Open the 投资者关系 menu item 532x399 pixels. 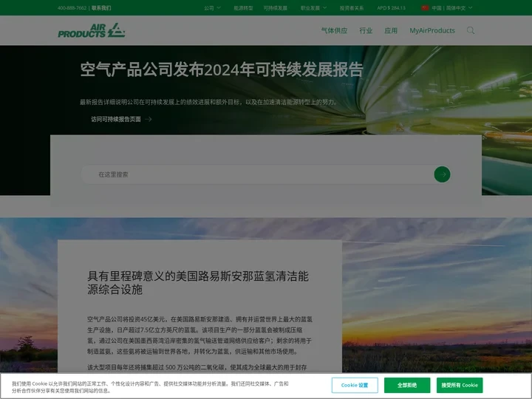pyautogui.click(x=352, y=8)
